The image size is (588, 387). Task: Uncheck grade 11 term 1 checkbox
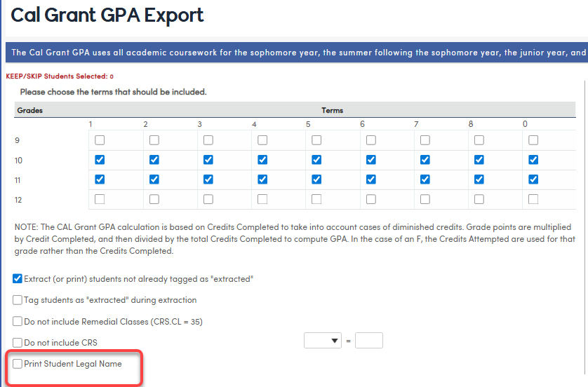click(100, 179)
